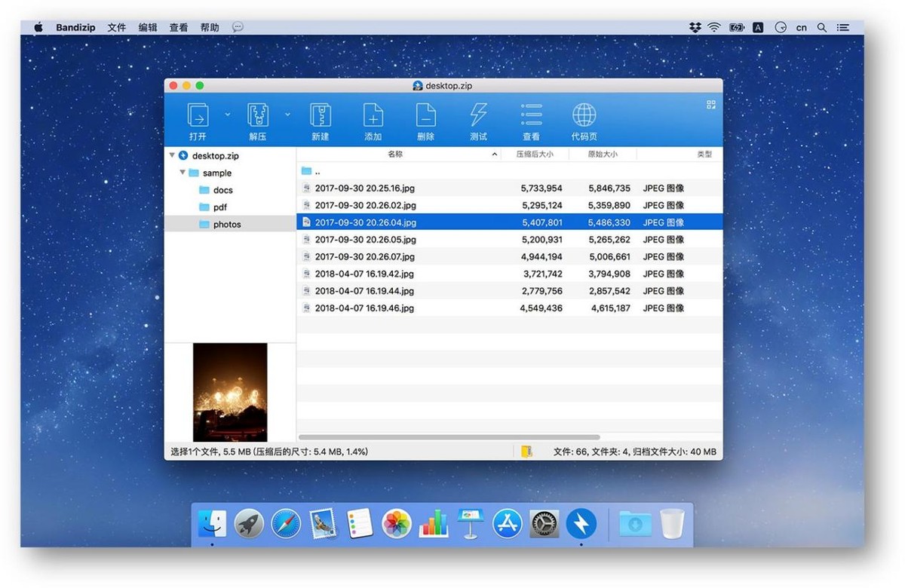The height and width of the screenshot is (588, 905).
Task: Open System Preferences gear in Dock
Action: coord(544,523)
